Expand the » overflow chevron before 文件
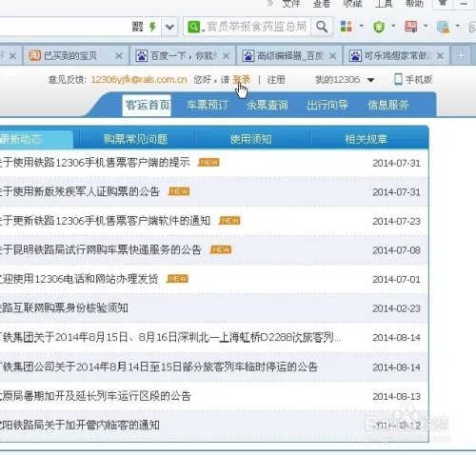The width and height of the screenshot is (476, 455). click(x=270, y=4)
